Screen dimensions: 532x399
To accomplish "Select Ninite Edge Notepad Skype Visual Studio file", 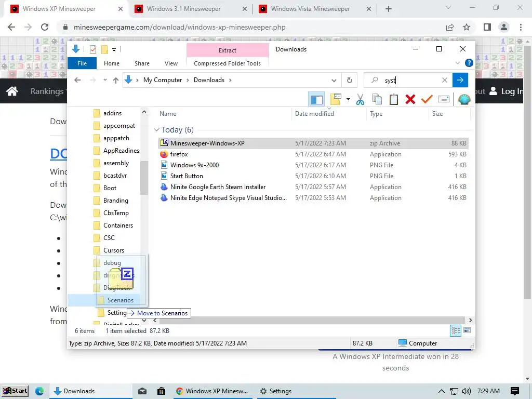I will pyautogui.click(x=313, y=198).
